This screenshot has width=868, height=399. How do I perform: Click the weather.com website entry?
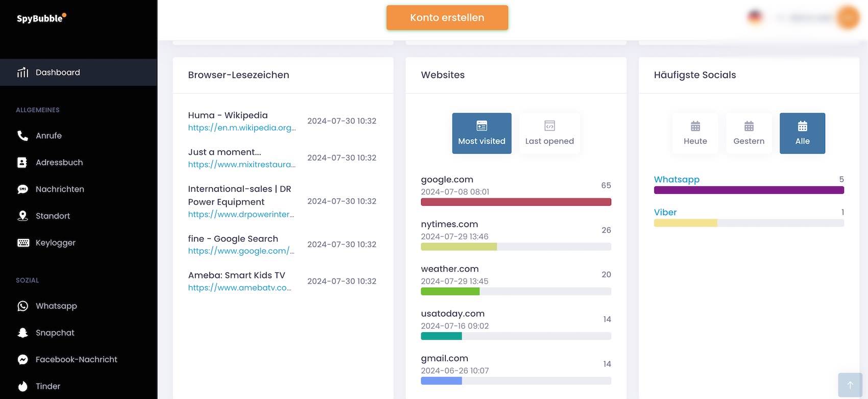coord(450,269)
